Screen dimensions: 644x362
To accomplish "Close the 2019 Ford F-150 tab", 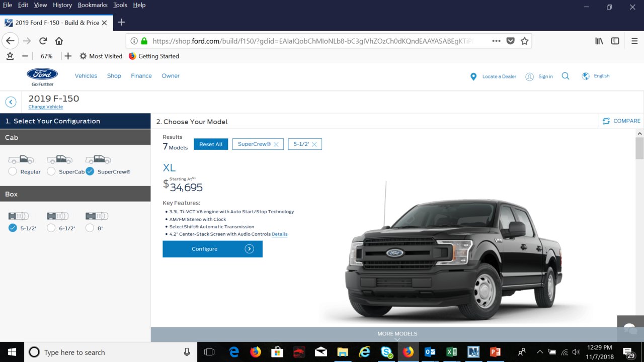I will 104,23.
